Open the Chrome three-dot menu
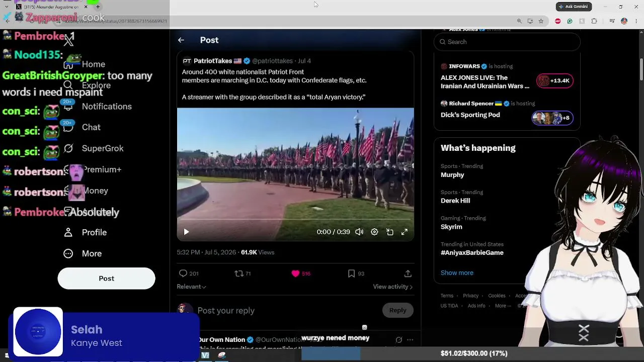Image resolution: width=644 pixels, height=362 pixels. coord(636,21)
